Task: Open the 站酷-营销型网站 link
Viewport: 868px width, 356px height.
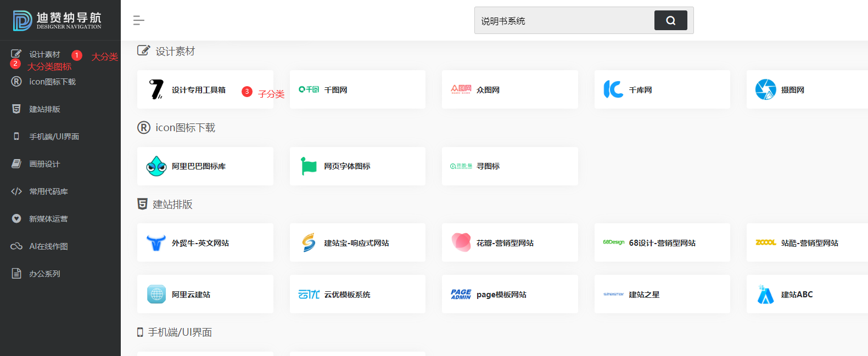Action: click(x=810, y=243)
